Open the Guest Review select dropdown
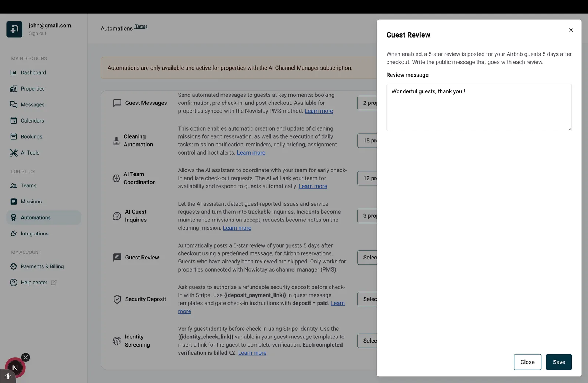 [367, 258]
